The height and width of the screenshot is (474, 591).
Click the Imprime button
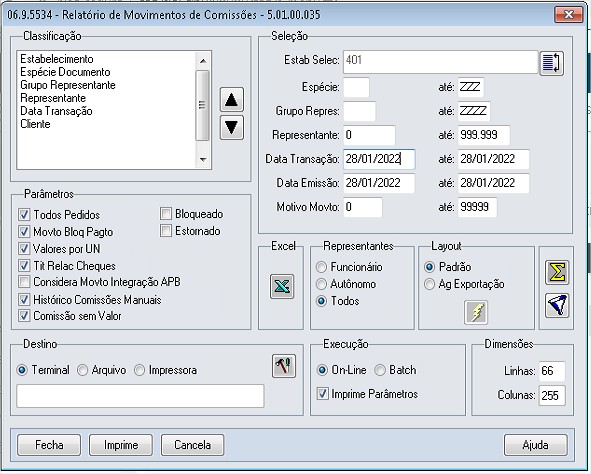click(121, 445)
